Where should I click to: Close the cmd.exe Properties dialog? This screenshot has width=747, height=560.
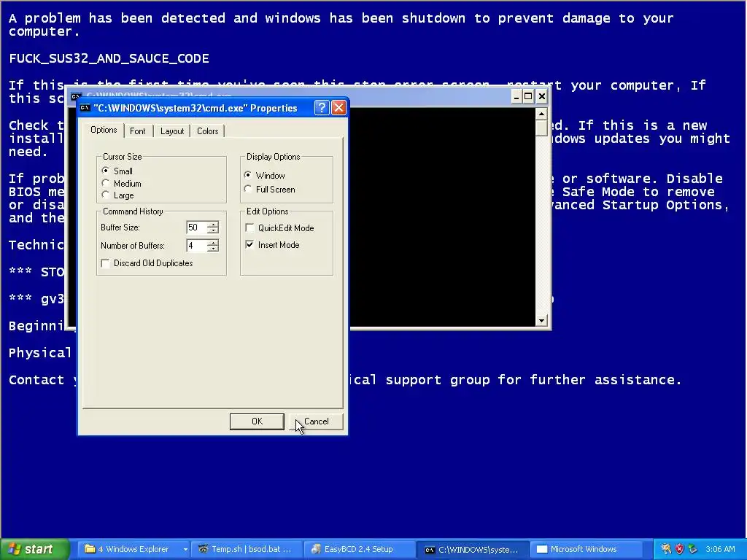tap(338, 108)
